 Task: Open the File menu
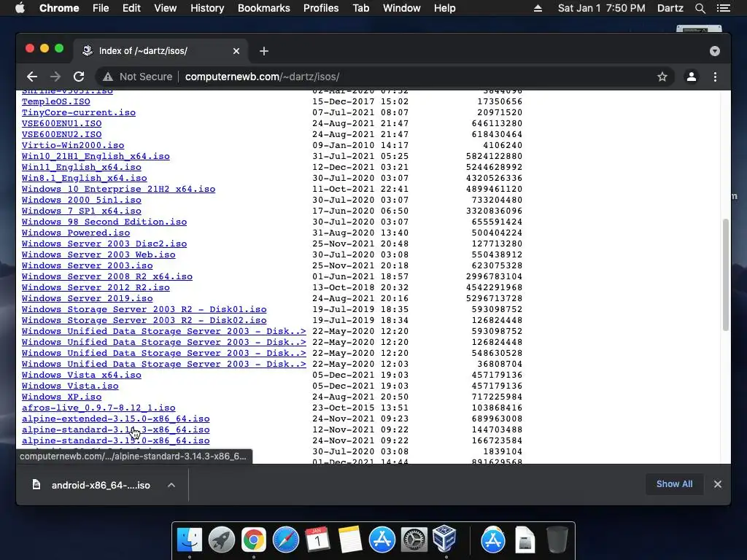point(101,8)
